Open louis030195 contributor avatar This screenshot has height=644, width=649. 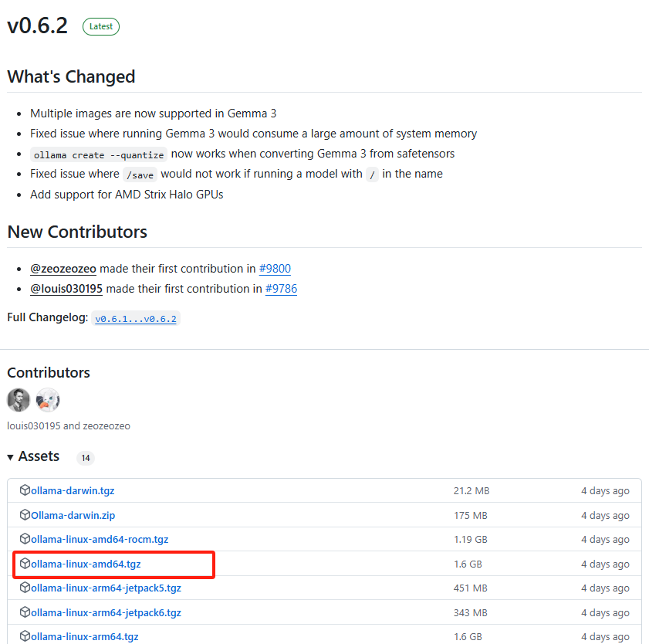(19, 400)
